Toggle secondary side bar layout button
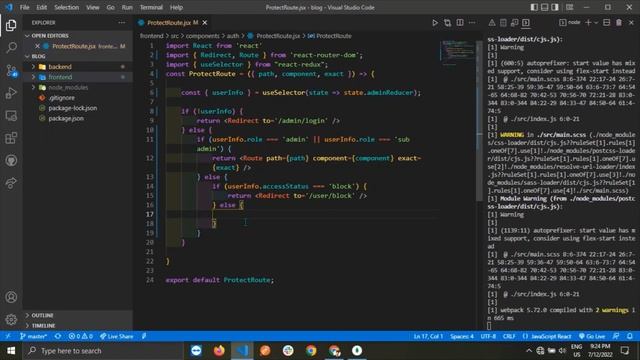This screenshot has height=360, width=640. coord(555,7)
